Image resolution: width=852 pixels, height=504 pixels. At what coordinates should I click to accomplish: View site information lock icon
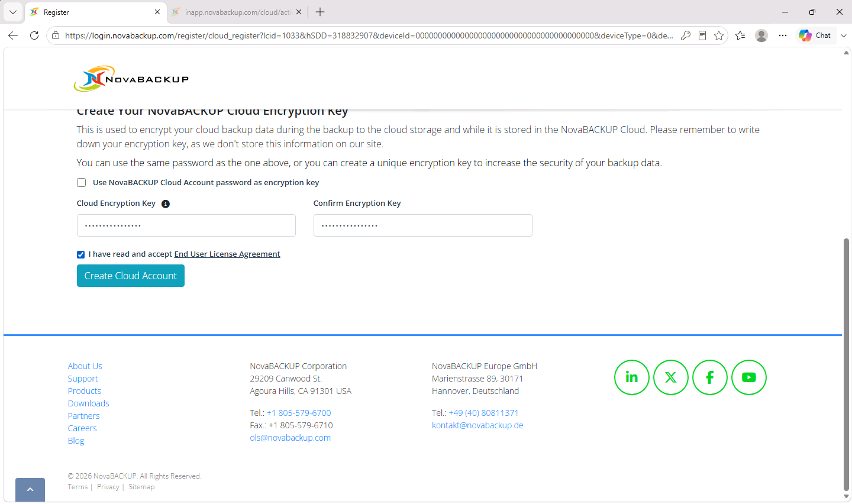click(56, 35)
